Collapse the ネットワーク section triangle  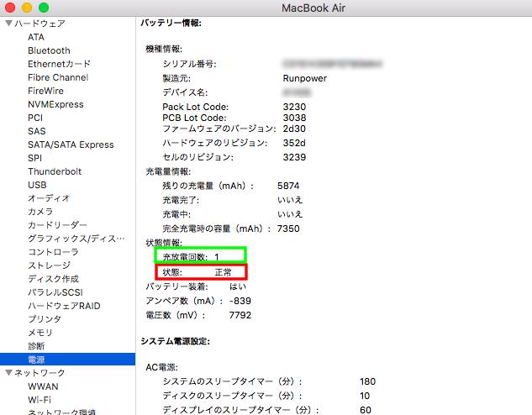click(x=8, y=373)
